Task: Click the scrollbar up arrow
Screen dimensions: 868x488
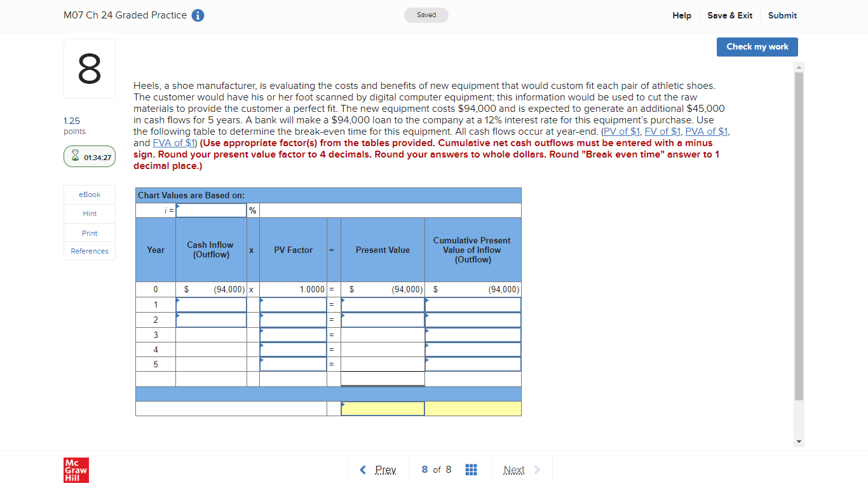Action: click(x=799, y=66)
